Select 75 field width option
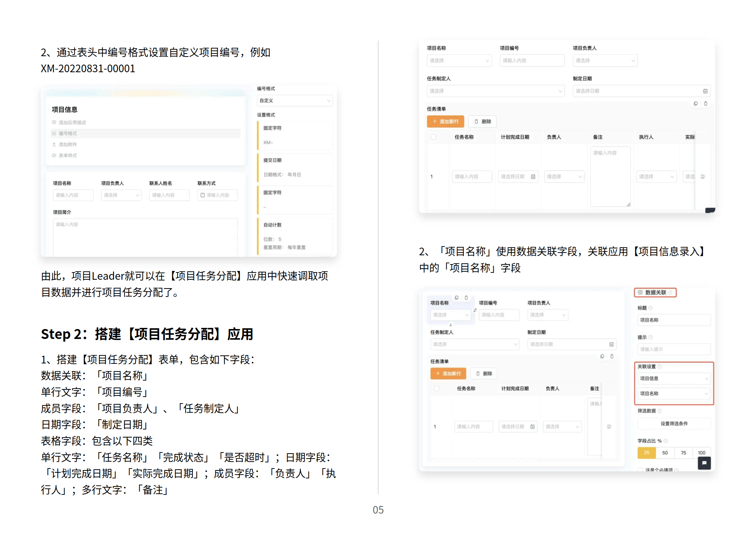This screenshot has width=756, height=535. point(683,453)
